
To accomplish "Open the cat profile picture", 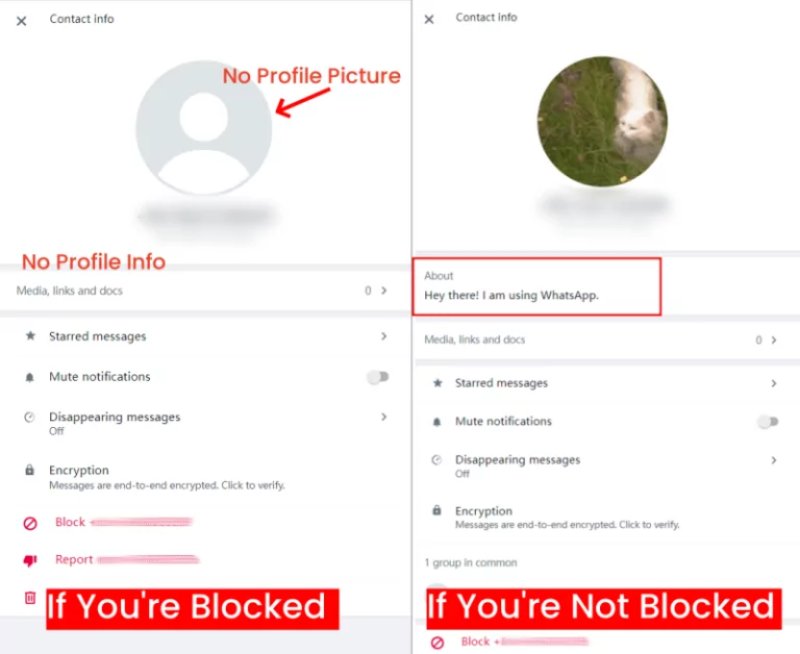I will point(603,121).
